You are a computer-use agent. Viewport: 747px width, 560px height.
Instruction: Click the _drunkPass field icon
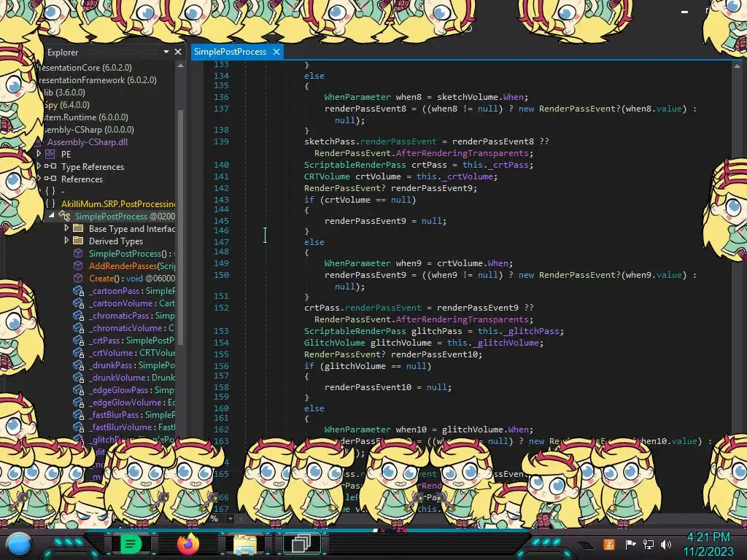(x=79, y=365)
